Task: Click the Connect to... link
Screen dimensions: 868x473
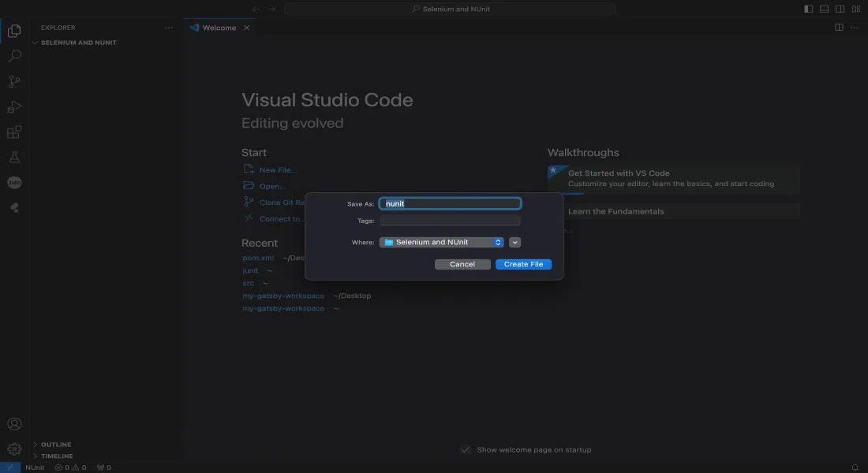Action: coord(282,218)
